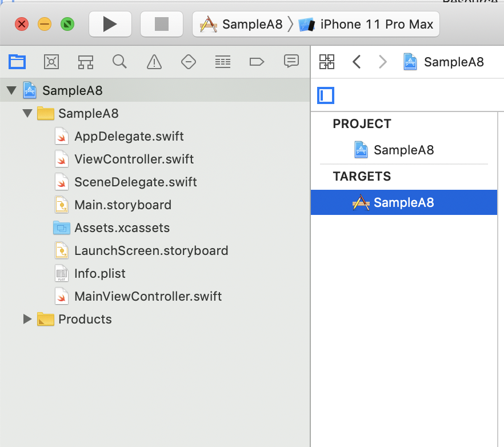
Task: Open Main.storyboard
Action: (155, 205)
